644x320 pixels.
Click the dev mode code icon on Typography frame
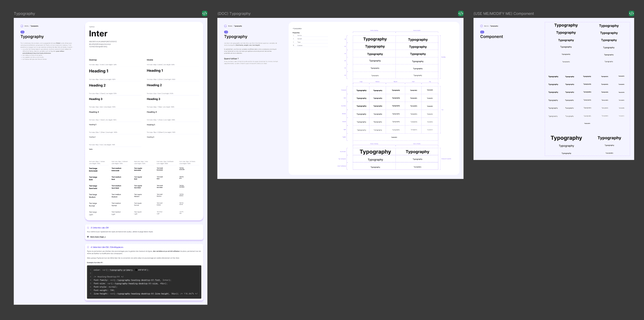[204, 13]
